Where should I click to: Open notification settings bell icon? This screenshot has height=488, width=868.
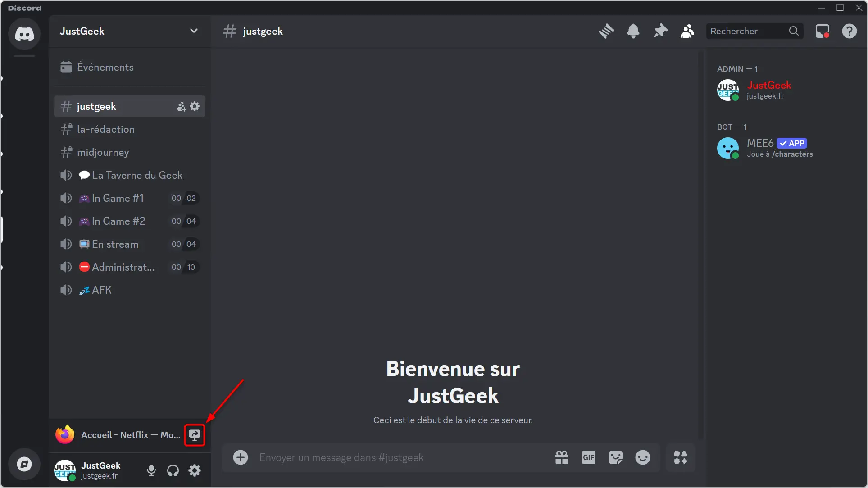[x=633, y=31]
